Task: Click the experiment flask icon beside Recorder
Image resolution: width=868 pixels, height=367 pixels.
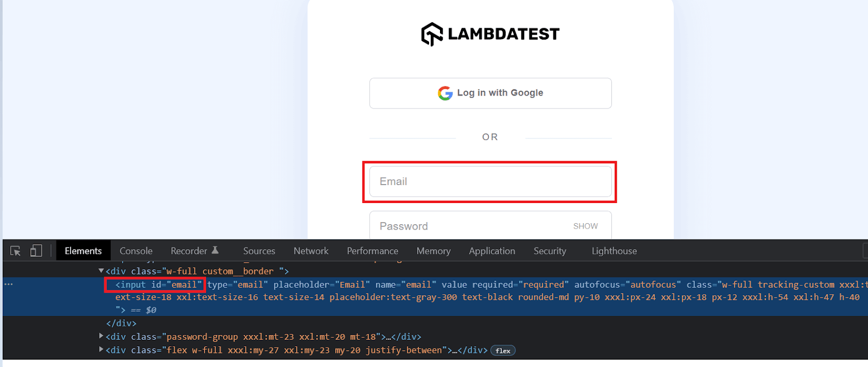Action: [x=215, y=249]
